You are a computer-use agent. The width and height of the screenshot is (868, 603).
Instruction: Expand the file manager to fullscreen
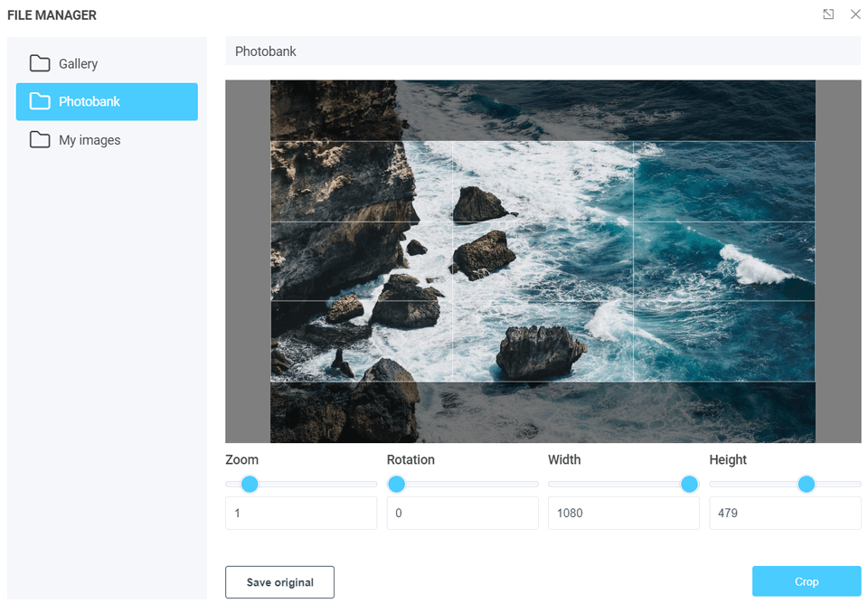[x=828, y=14]
